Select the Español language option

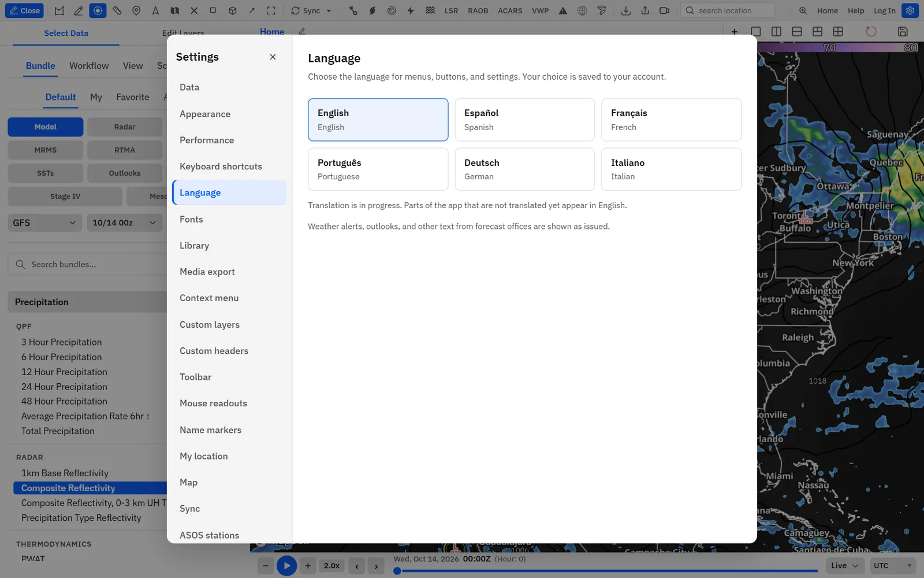coord(524,120)
